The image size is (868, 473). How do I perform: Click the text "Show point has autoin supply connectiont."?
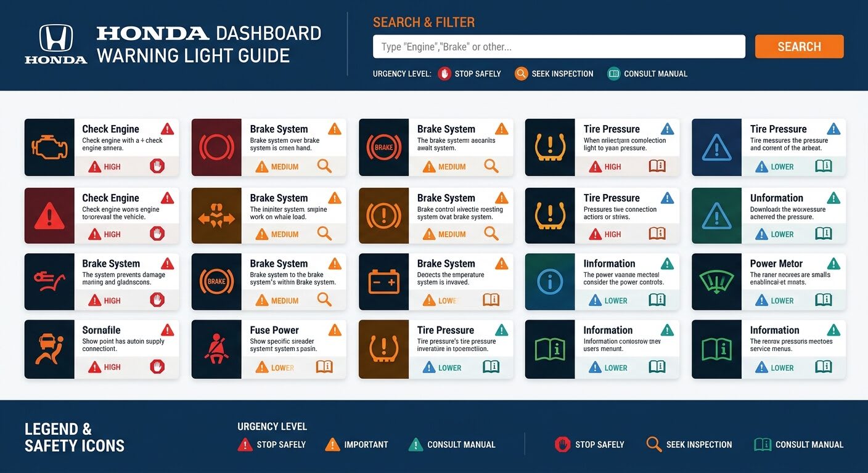(x=123, y=345)
